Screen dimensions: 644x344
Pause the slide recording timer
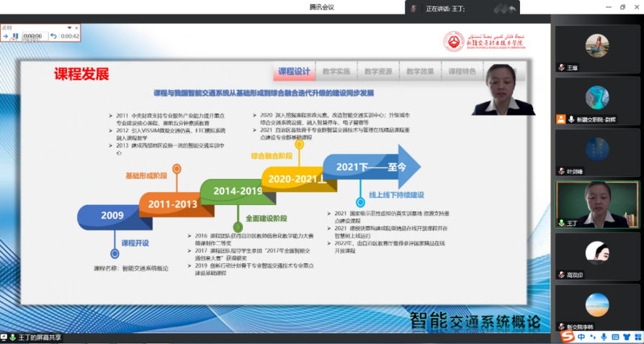coord(14,35)
